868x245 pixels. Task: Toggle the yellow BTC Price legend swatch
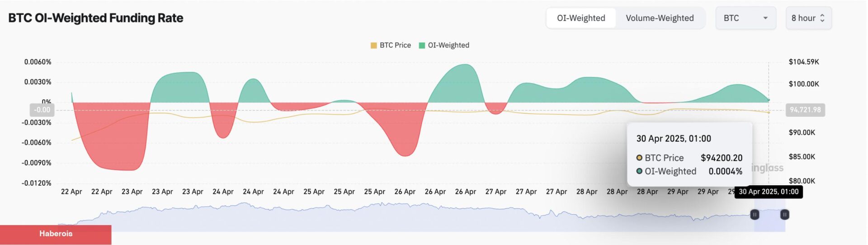pyautogui.click(x=374, y=45)
